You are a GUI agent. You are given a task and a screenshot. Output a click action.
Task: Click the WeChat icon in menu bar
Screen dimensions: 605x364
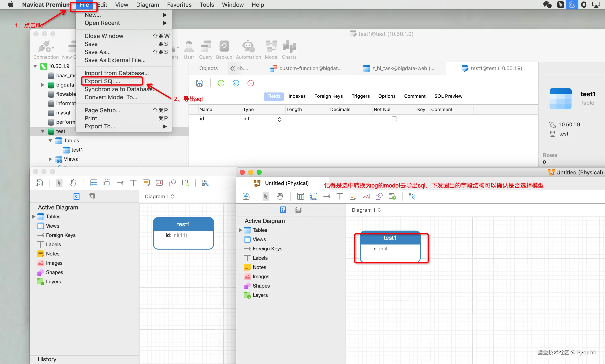[x=547, y=5]
